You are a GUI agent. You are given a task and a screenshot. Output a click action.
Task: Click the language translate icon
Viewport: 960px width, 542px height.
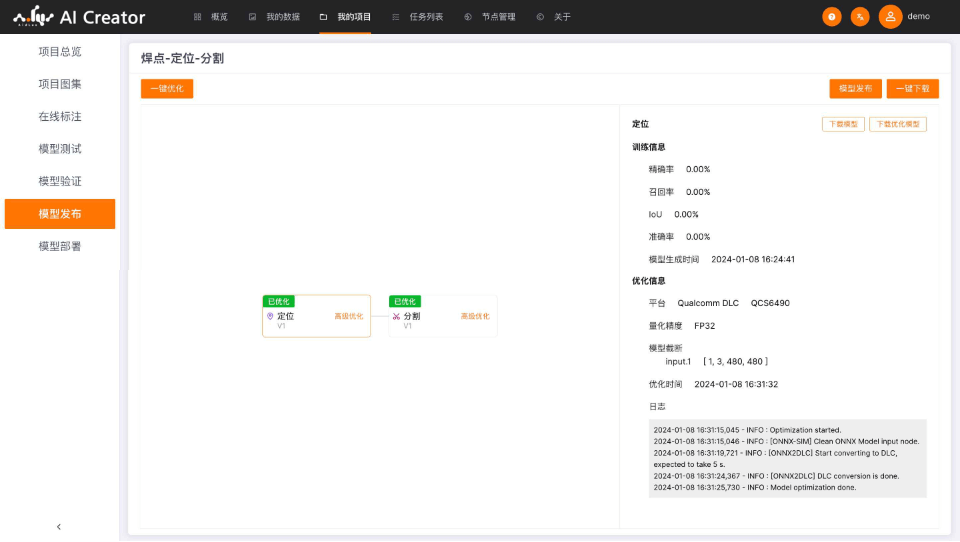[860, 17]
